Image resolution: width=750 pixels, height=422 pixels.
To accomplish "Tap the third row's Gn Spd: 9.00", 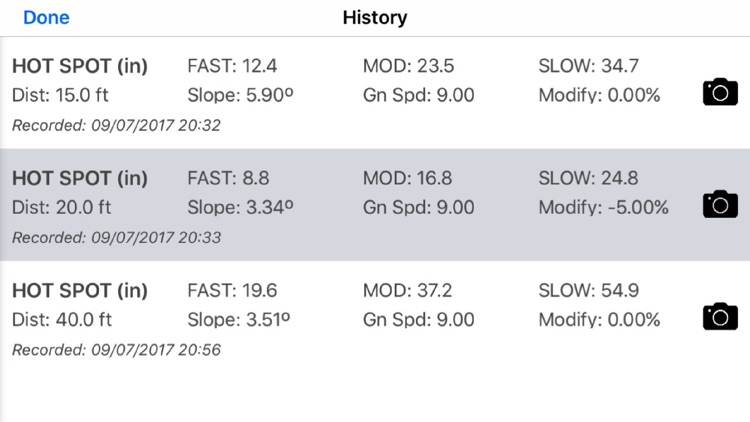I will point(419,320).
